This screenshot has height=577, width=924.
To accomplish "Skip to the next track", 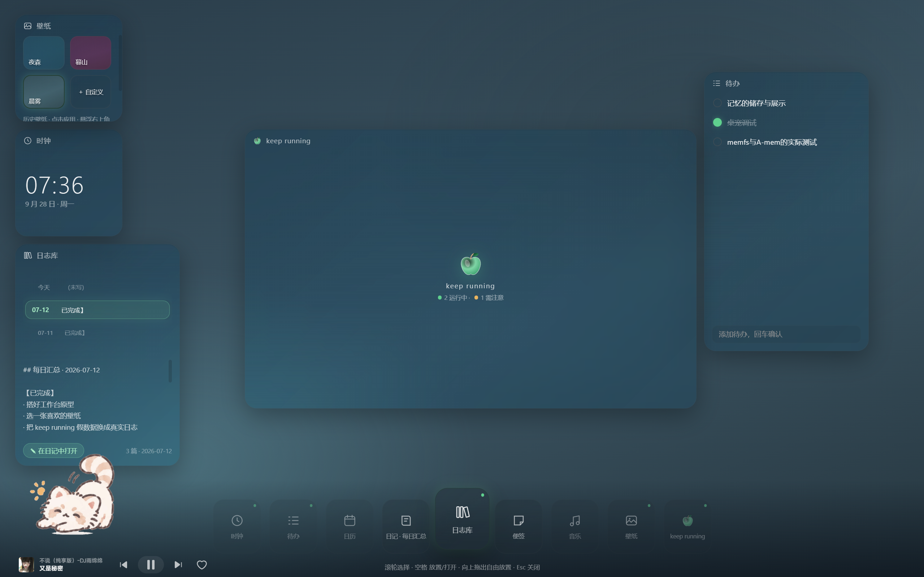I will [178, 565].
